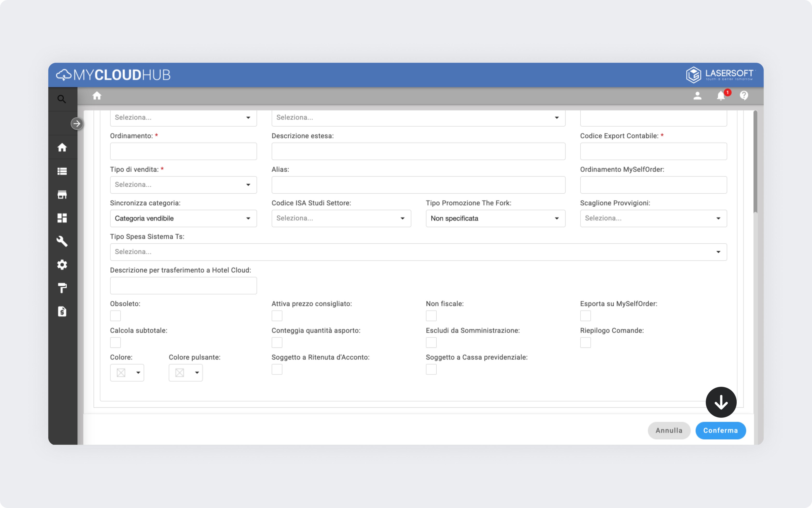This screenshot has height=508, width=812.
Task: Click the paint roller sidebar icon
Action: click(62, 288)
